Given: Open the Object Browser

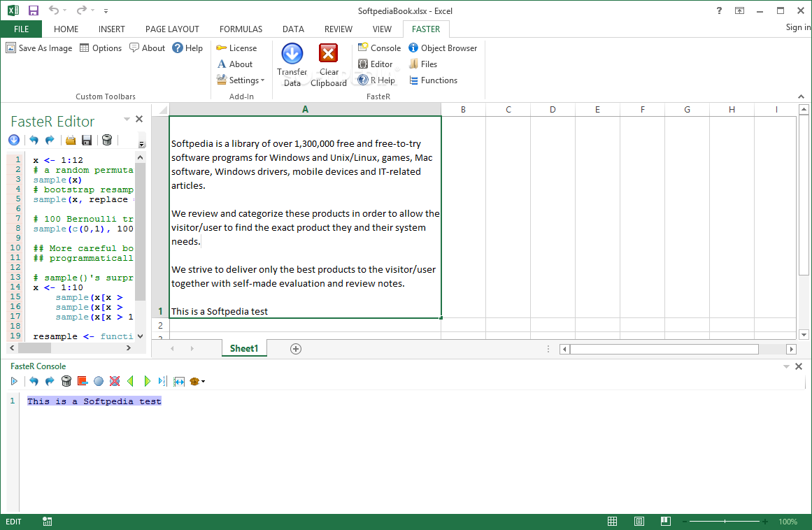Looking at the screenshot, I should click(x=443, y=48).
